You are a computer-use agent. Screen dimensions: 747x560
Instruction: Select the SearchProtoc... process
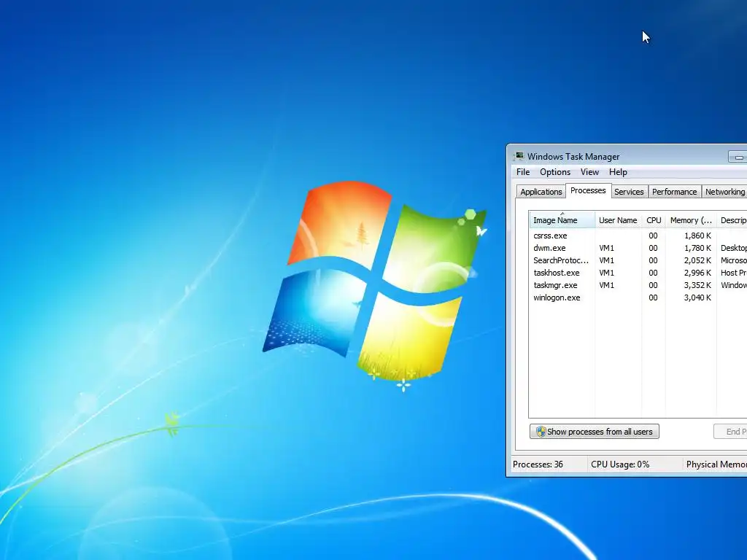click(x=638, y=260)
